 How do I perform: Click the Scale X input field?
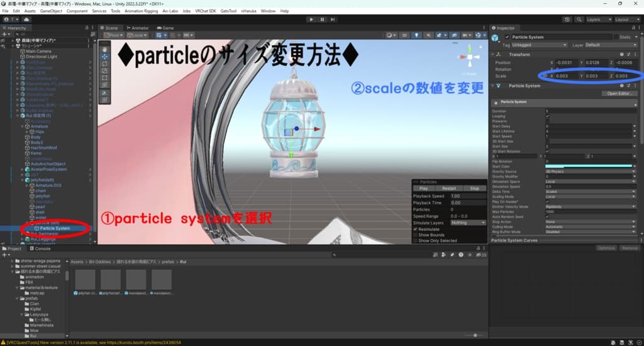(x=567, y=76)
